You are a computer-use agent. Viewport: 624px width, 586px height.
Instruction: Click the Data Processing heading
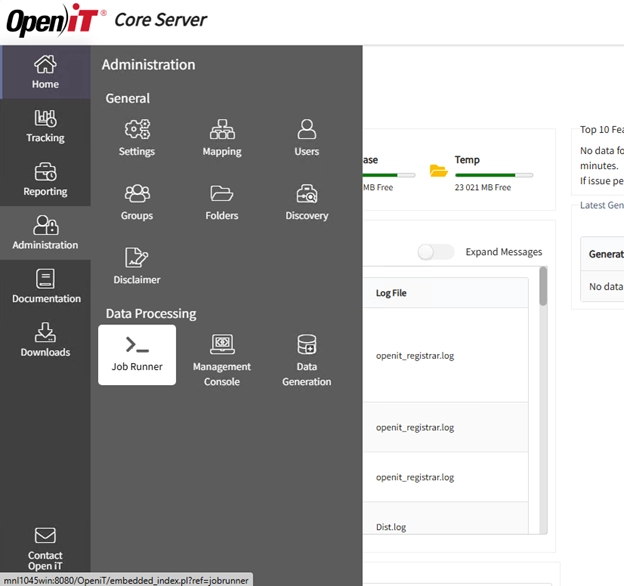tap(151, 313)
